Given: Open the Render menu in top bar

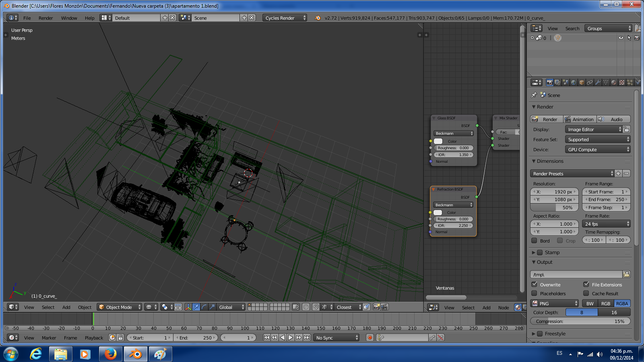Looking at the screenshot, I should pyautogui.click(x=45, y=18).
